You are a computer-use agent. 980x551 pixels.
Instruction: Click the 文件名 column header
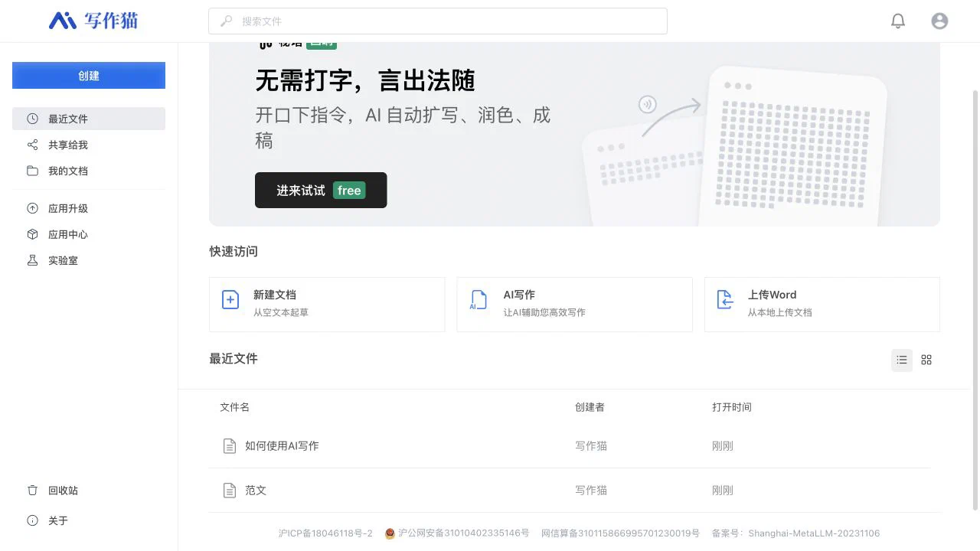click(234, 407)
